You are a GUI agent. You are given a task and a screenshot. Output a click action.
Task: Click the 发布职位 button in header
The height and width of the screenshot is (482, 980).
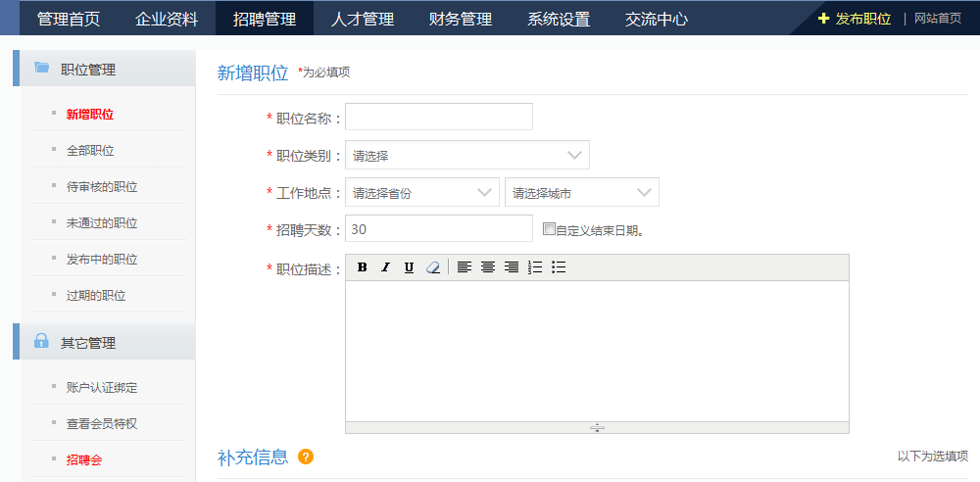pyautogui.click(x=855, y=19)
